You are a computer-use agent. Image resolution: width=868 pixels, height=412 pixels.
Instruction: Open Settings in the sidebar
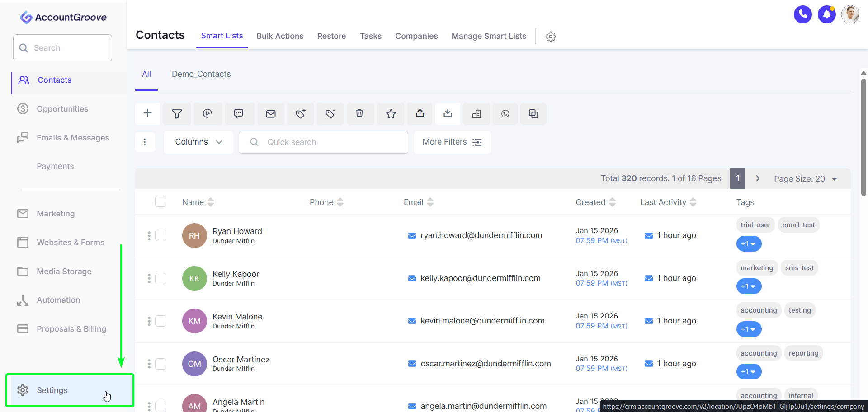(70, 390)
